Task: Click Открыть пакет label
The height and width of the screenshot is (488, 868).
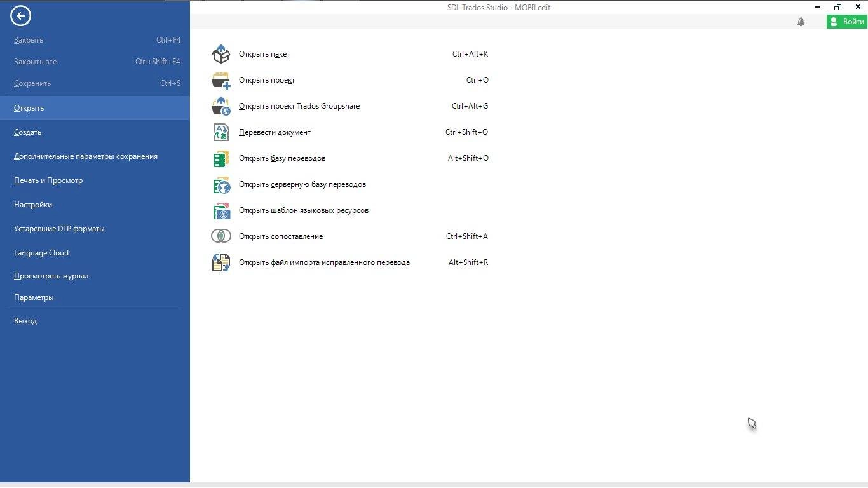Action: click(x=264, y=54)
